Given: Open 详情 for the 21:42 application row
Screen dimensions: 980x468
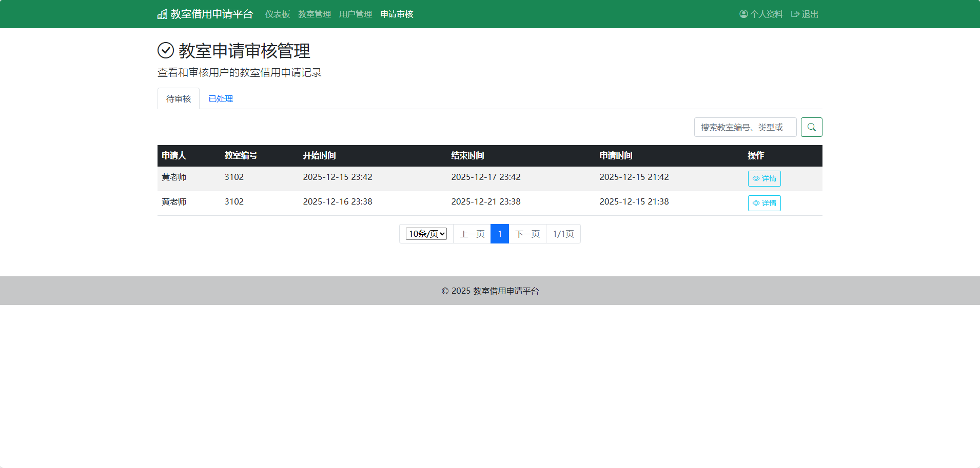Looking at the screenshot, I should (764, 178).
